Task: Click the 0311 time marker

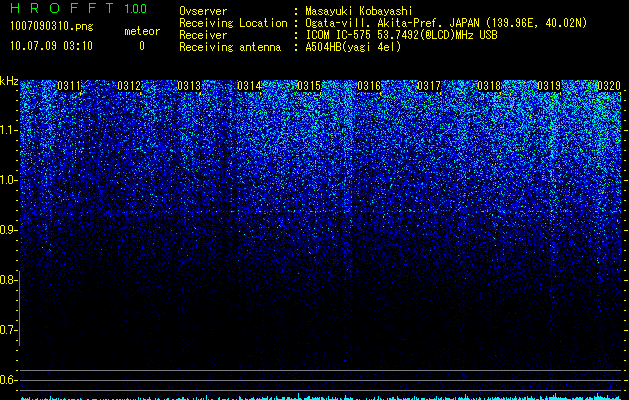Action: [x=69, y=86]
